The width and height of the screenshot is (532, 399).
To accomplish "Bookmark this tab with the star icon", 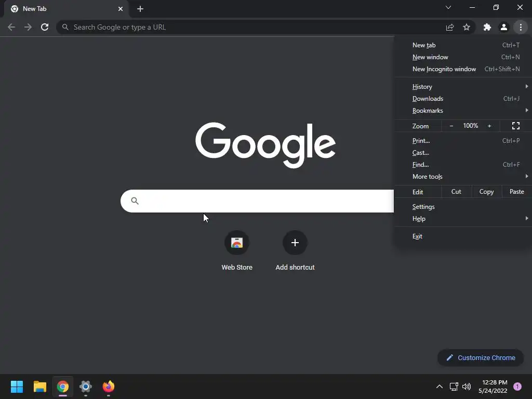I will pos(467,27).
